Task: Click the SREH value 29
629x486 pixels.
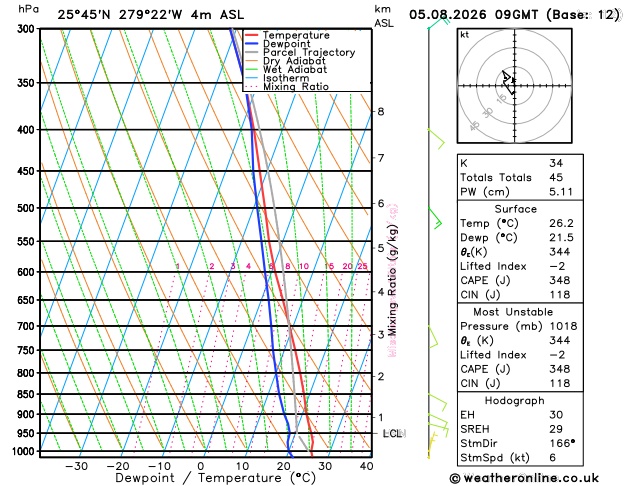Action: pos(556,429)
